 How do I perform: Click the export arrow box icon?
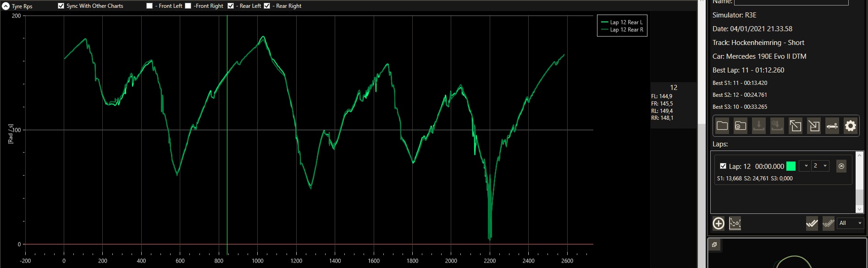(796, 126)
